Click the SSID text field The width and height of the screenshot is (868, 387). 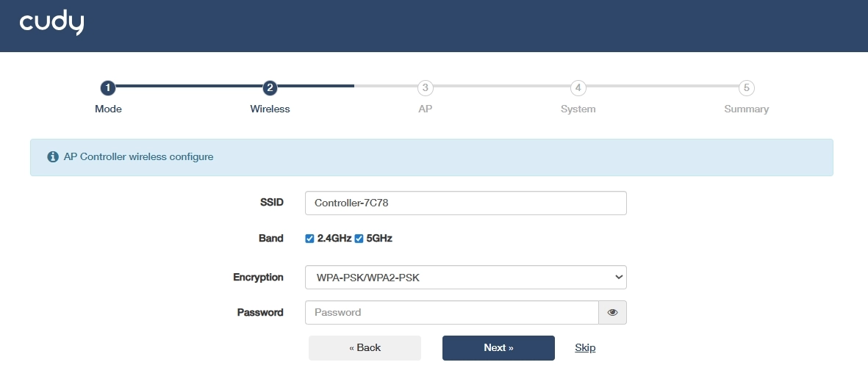(x=465, y=203)
